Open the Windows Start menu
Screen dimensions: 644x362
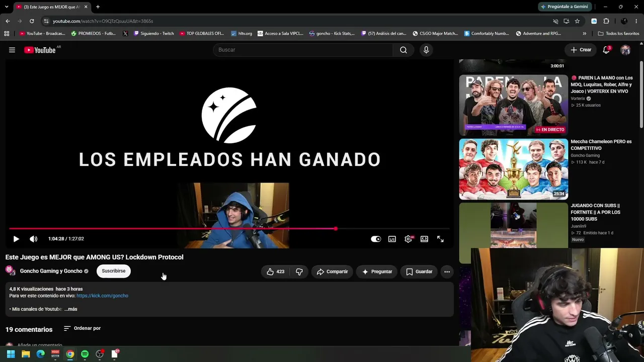11,354
